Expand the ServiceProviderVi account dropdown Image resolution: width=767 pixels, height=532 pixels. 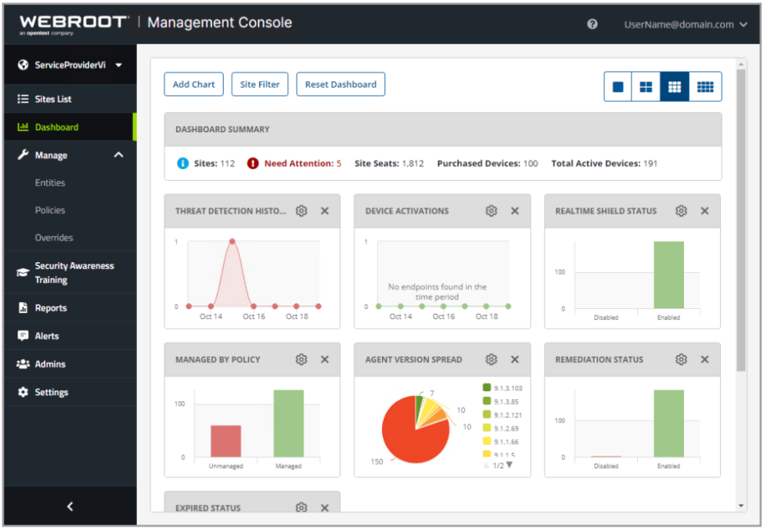point(118,64)
